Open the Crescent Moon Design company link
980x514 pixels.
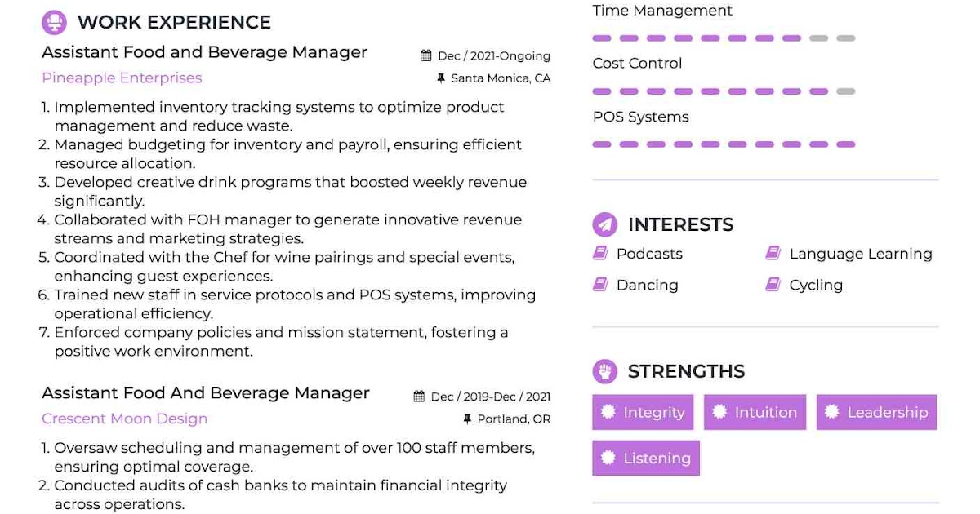tap(124, 419)
